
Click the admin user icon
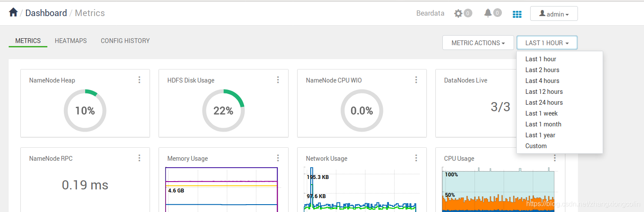pyautogui.click(x=542, y=13)
